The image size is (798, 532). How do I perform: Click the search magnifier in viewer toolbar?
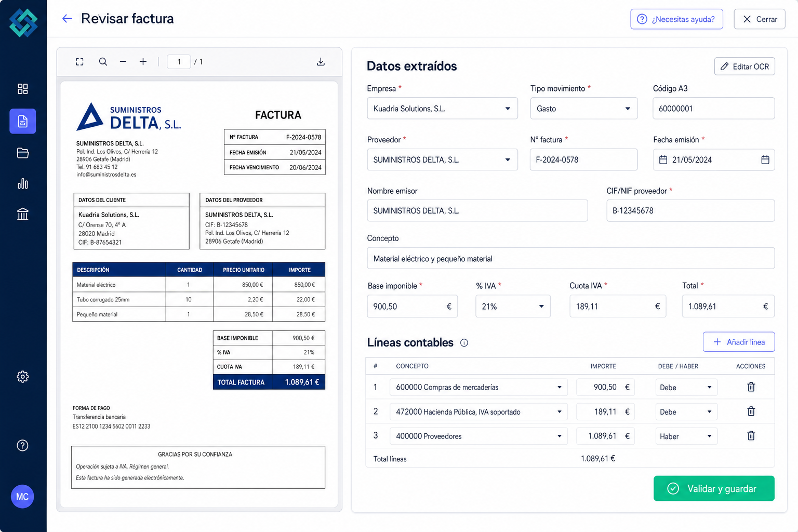103,62
